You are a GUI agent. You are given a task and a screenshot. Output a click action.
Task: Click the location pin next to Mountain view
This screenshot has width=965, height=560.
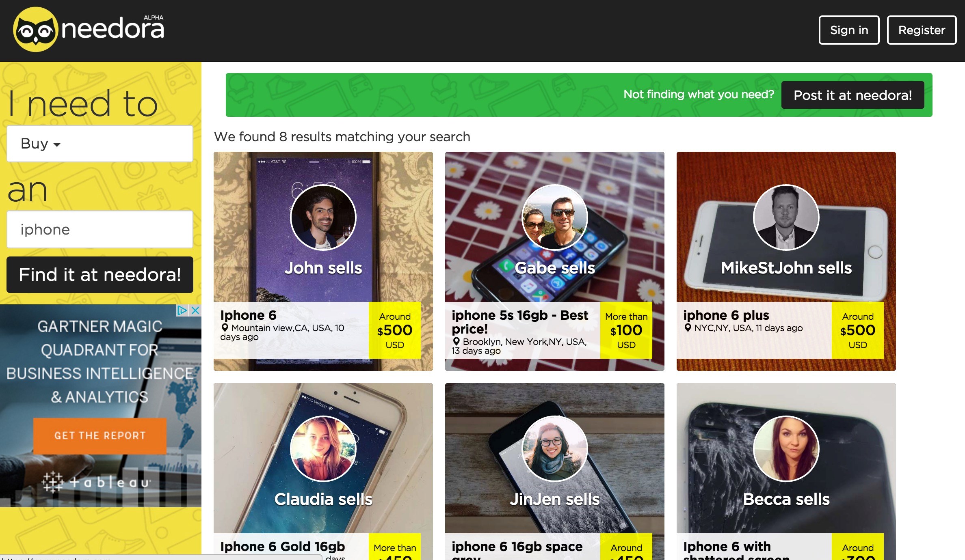click(x=225, y=327)
